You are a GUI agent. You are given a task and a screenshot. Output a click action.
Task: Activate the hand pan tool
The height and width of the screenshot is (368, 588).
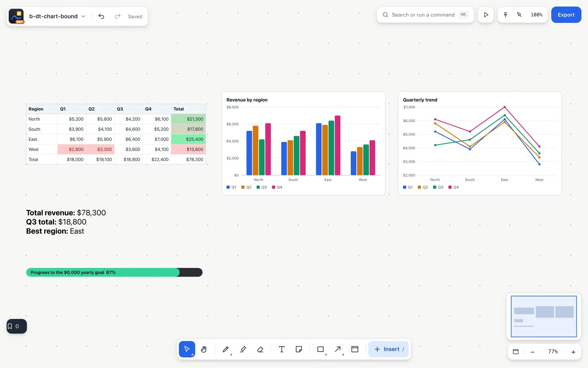click(204, 349)
